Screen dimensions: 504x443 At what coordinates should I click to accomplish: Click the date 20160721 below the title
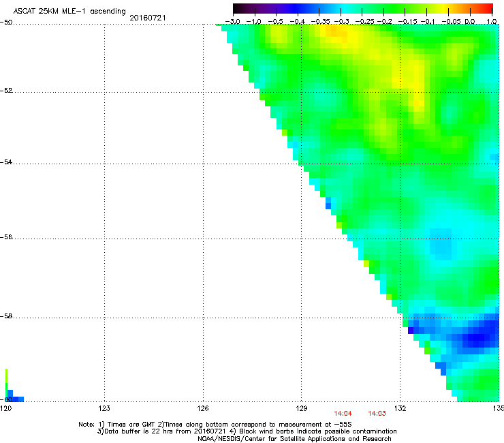coord(148,18)
